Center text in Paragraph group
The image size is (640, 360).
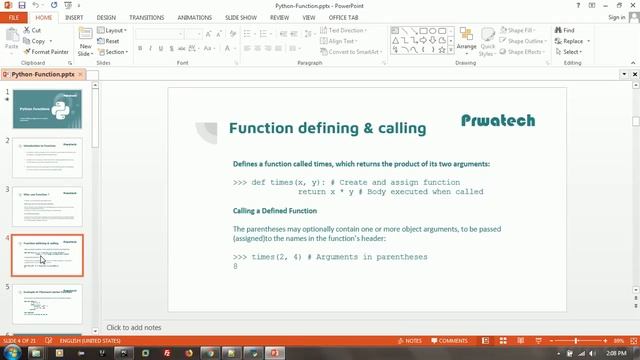coord(258,49)
